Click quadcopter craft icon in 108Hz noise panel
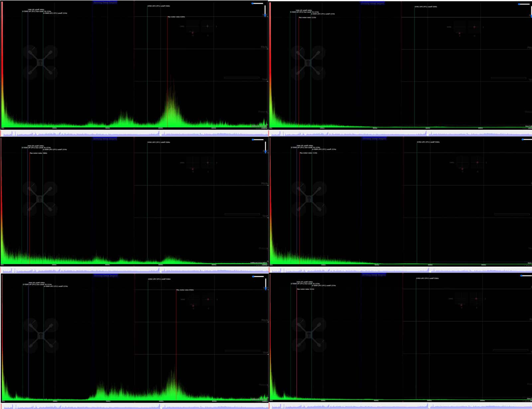The width and height of the screenshot is (532, 409). [x=40, y=199]
